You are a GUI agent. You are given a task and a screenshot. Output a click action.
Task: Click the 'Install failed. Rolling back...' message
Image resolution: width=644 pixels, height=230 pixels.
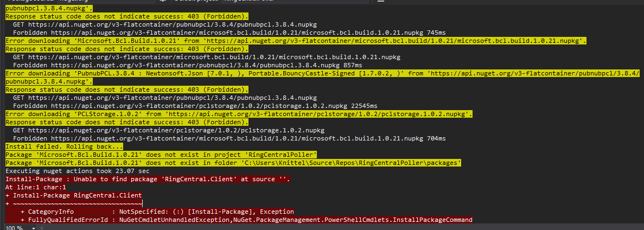click(64, 146)
